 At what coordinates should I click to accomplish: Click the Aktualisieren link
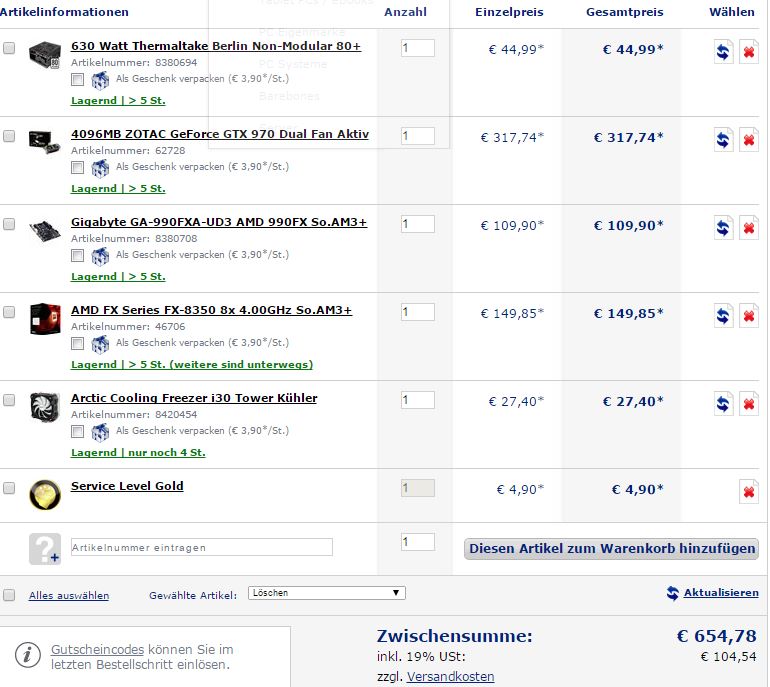pos(721,593)
